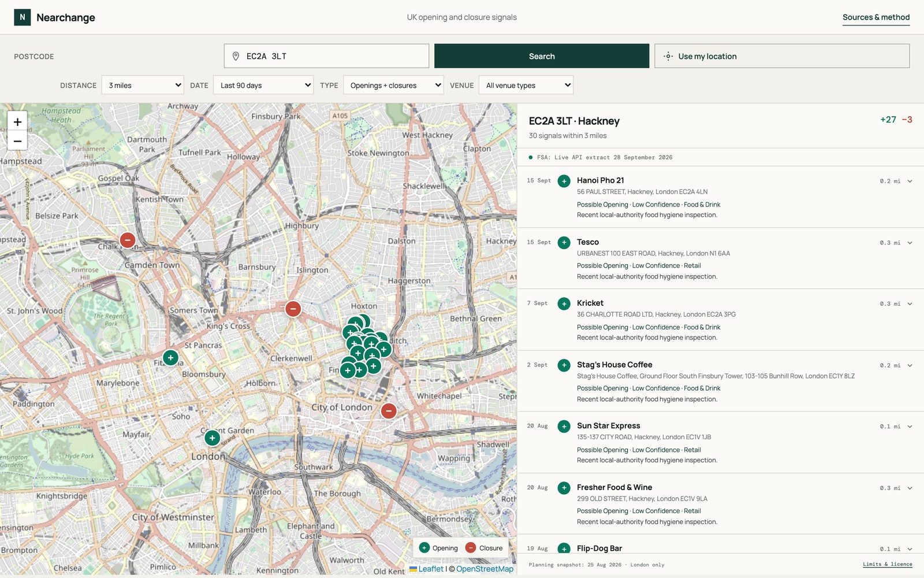This screenshot has height=578, width=924.
Task: Open Sources & method link
Action: pos(876,17)
